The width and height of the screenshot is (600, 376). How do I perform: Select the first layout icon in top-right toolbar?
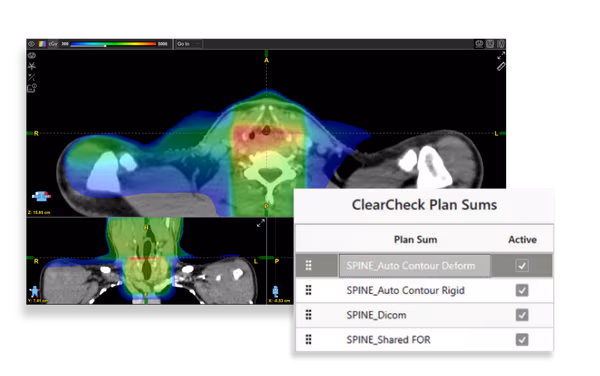(479, 44)
